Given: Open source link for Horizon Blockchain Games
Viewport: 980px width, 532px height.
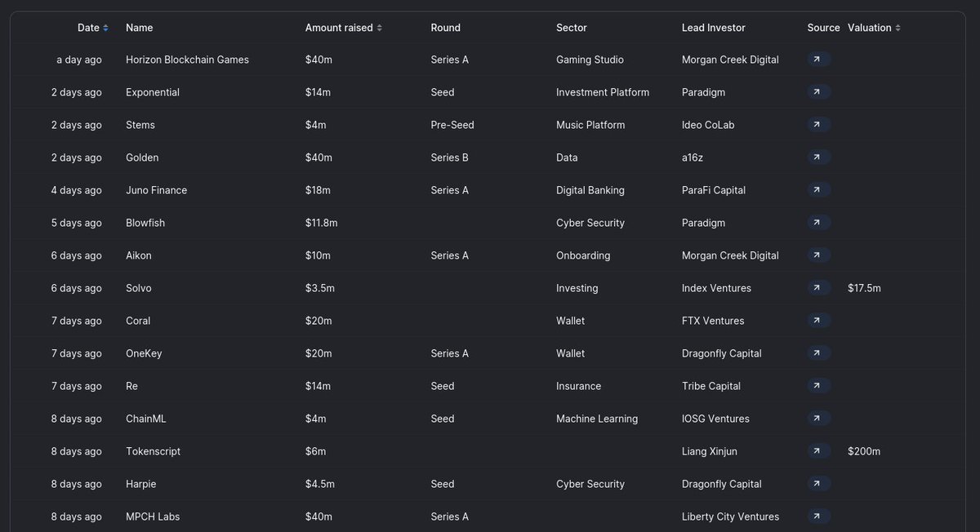Looking at the screenshot, I should [x=818, y=60].
